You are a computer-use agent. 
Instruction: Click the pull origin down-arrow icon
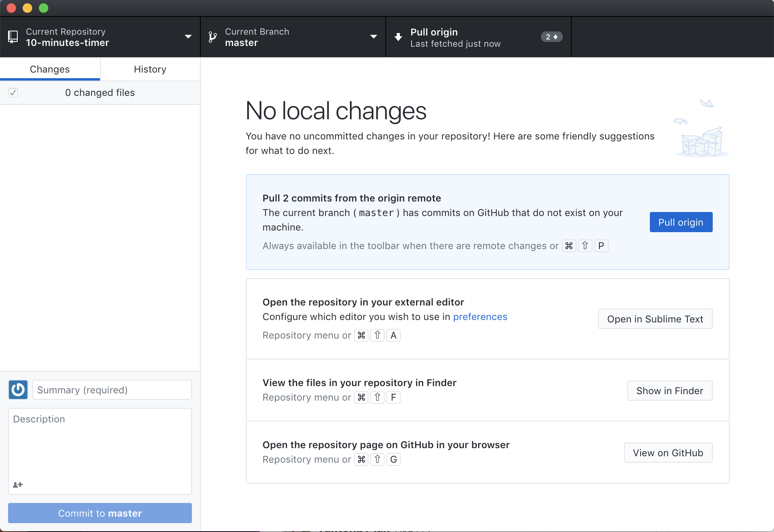click(x=398, y=37)
